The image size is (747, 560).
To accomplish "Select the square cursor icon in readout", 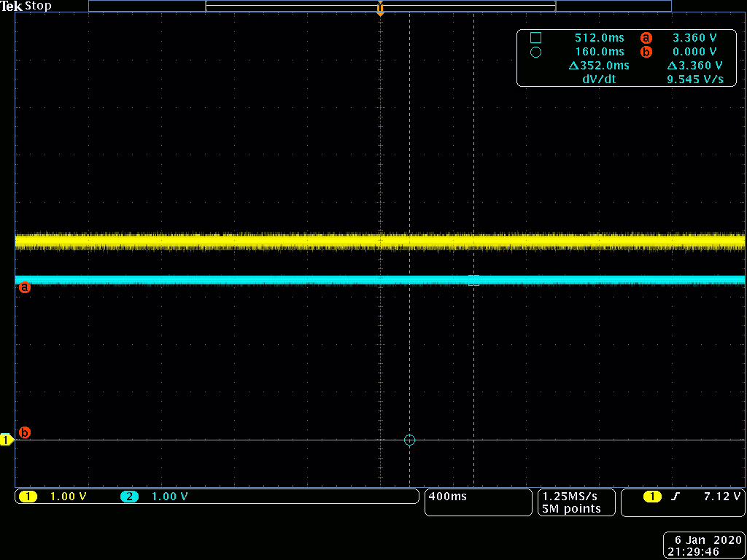I will [x=535, y=37].
